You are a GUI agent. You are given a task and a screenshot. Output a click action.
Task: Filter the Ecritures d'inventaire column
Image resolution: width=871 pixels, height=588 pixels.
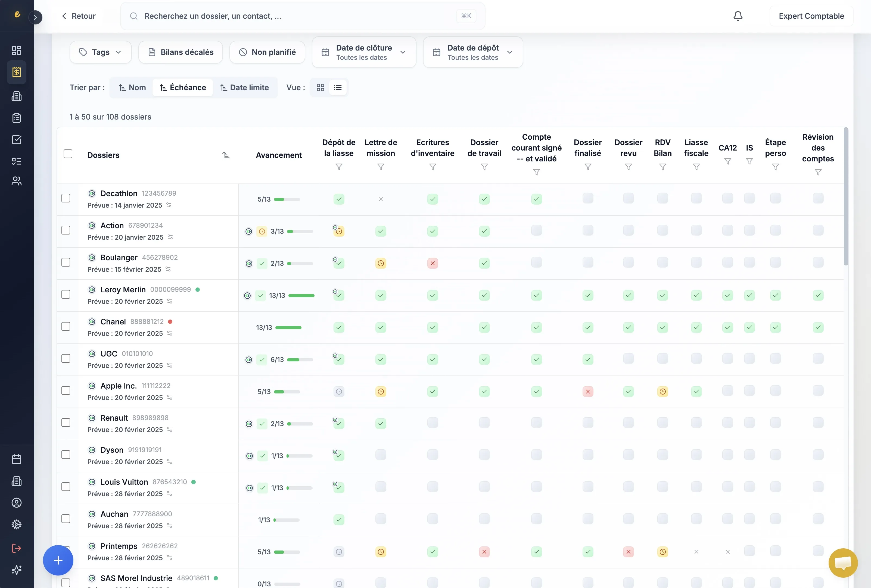433,167
